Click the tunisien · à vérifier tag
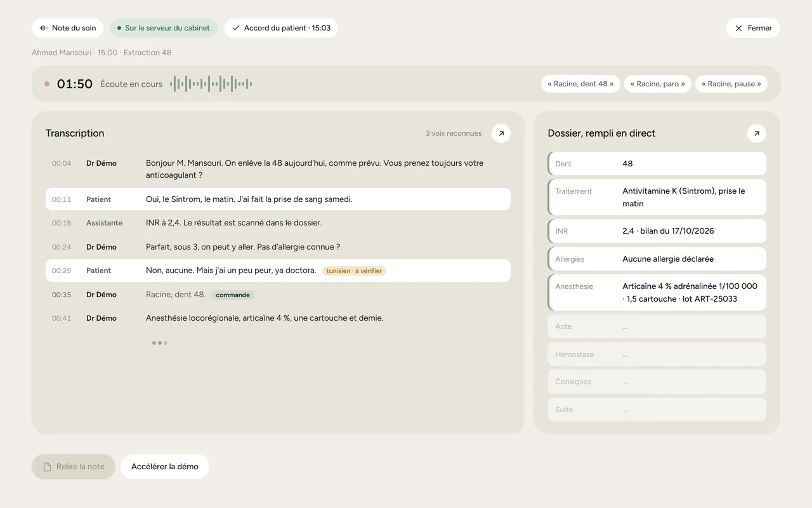 click(x=354, y=271)
